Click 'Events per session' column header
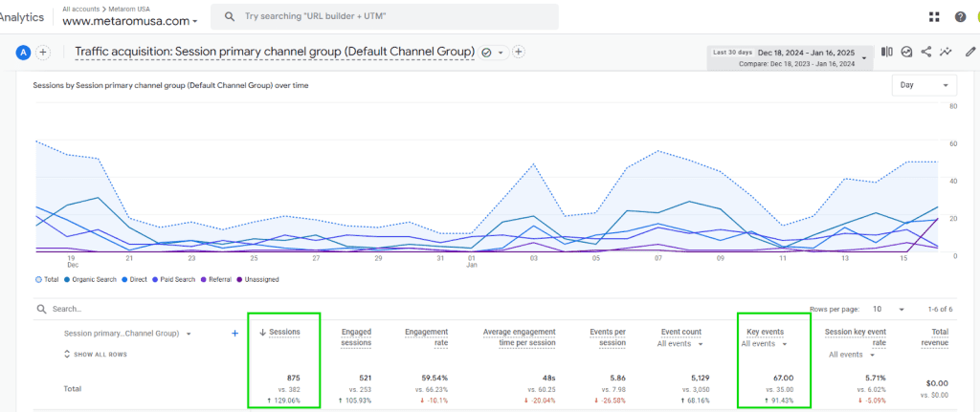Viewport: 980px width, 412px height. [608, 337]
